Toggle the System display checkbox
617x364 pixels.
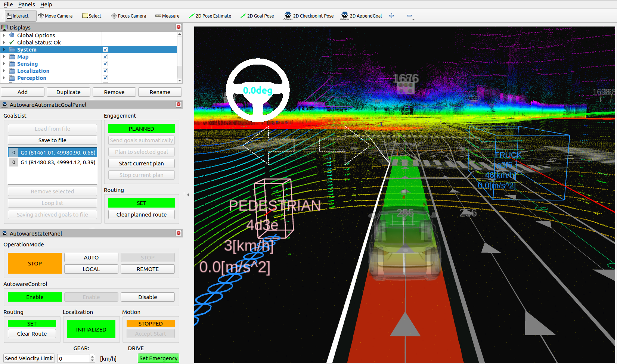click(105, 49)
